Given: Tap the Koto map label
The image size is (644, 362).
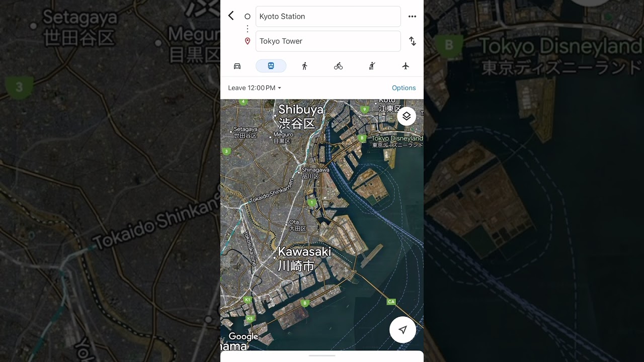Looking at the screenshot, I should (x=390, y=105).
